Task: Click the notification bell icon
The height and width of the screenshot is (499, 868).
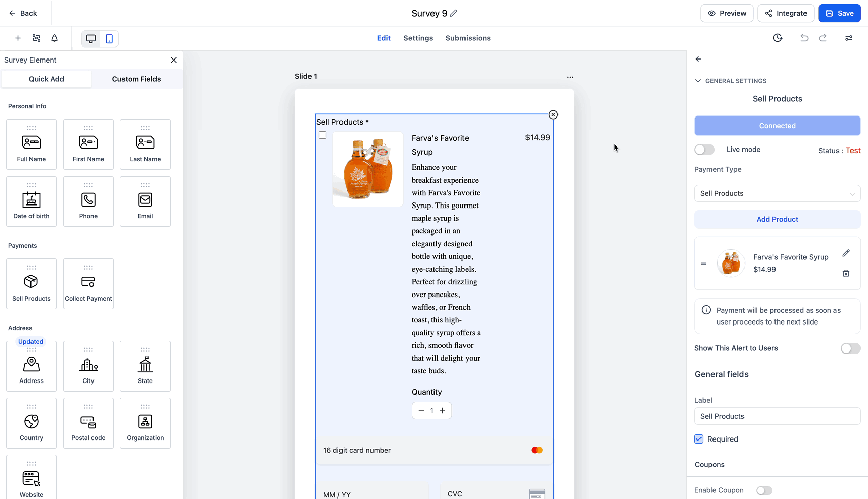Action: tap(54, 38)
